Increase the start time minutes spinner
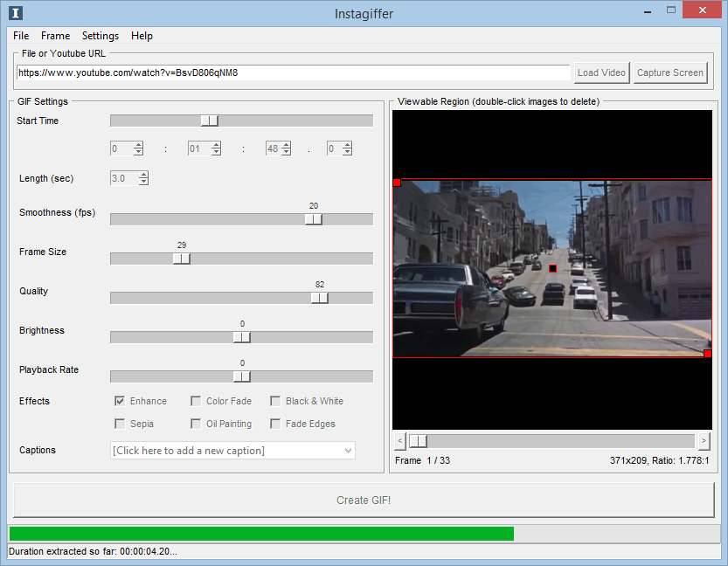 [216, 145]
